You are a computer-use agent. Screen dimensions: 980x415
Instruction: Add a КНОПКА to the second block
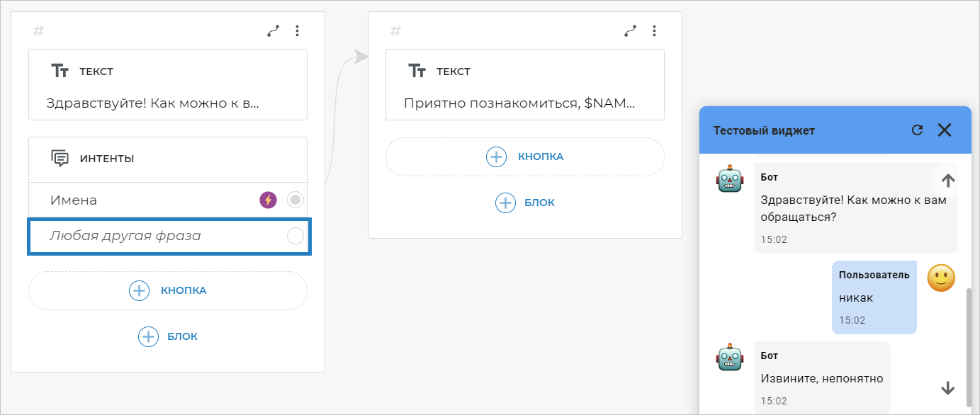pyautogui.click(x=525, y=157)
